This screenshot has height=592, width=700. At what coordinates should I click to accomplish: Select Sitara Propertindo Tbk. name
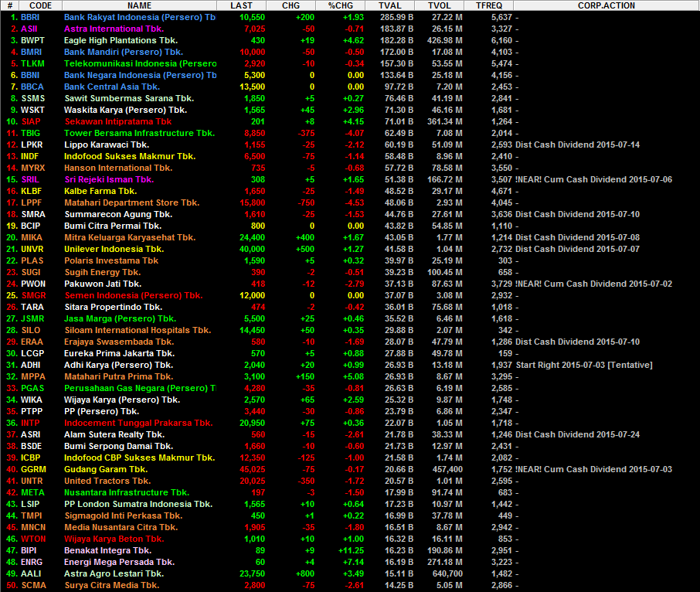[114, 307]
